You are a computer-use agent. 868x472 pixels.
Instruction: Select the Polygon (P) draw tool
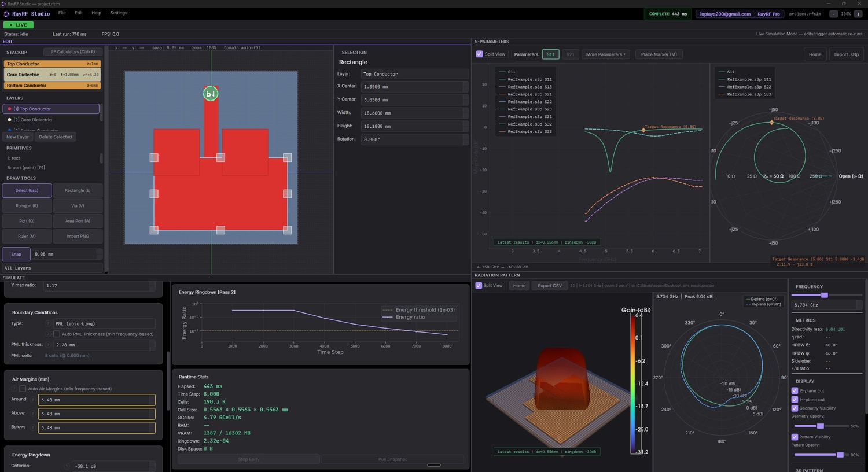point(27,205)
